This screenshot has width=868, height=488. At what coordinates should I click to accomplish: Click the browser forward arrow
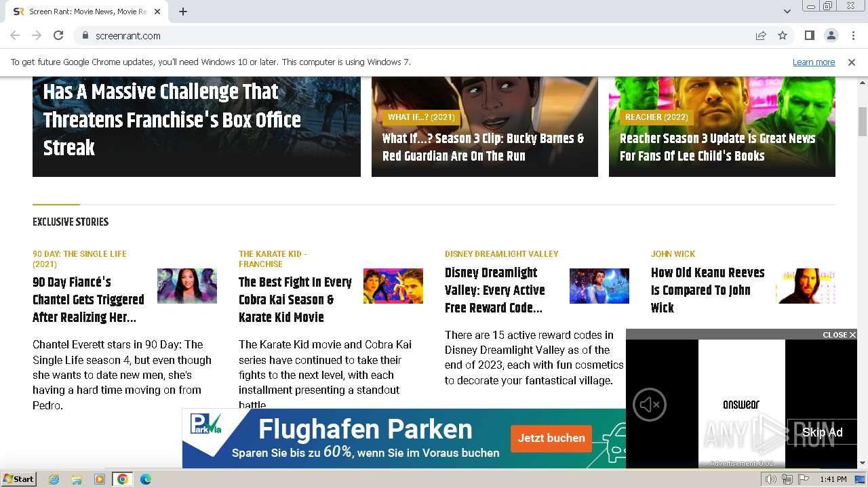tap(37, 35)
